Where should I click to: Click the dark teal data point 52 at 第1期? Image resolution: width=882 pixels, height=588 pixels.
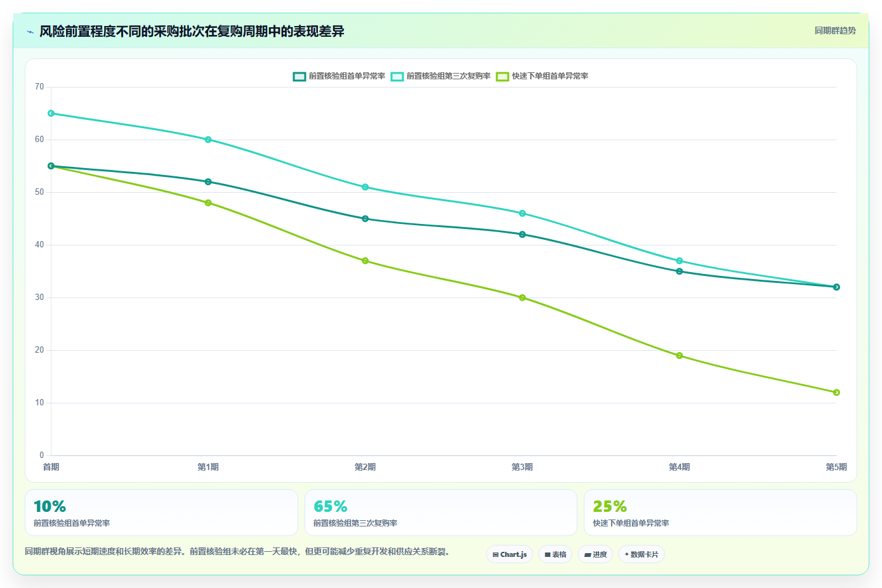pos(208,182)
